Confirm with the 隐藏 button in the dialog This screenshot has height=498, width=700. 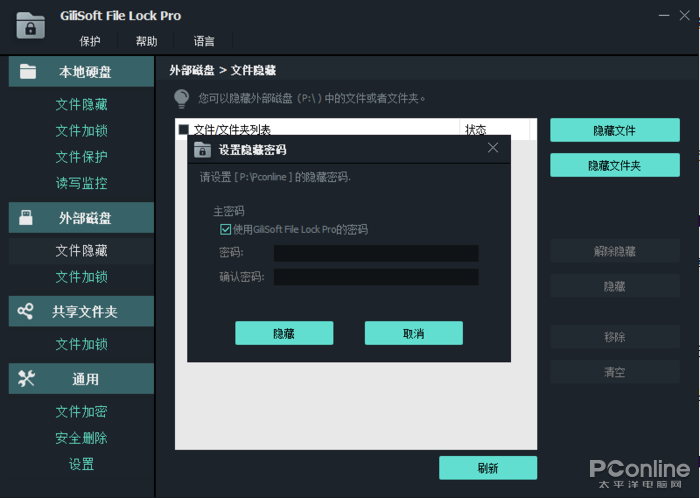(284, 333)
